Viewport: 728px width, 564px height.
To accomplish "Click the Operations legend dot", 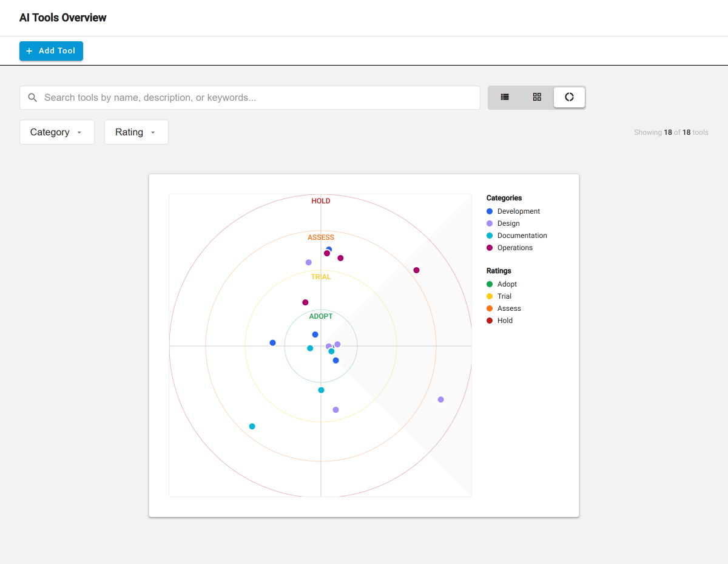I will pyautogui.click(x=489, y=248).
